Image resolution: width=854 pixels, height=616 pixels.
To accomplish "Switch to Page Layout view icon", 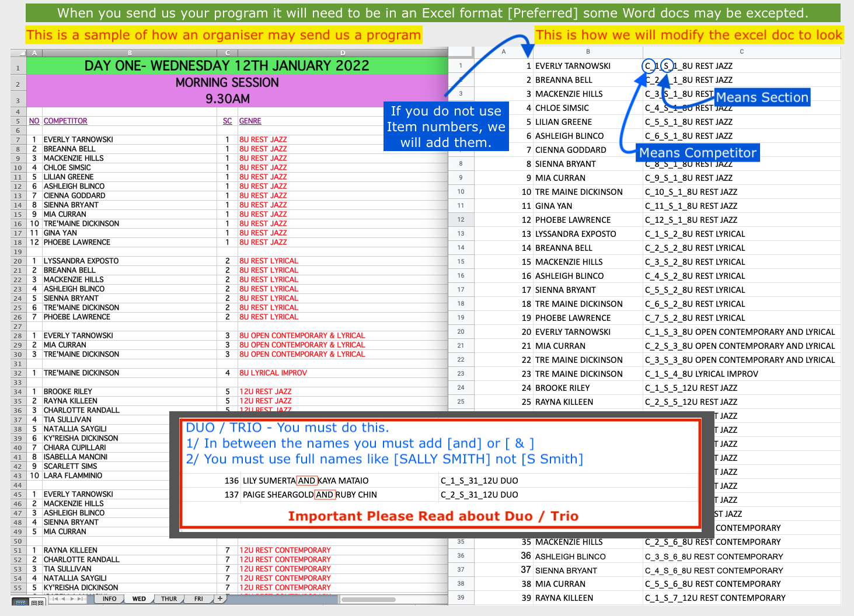I will pyautogui.click(x=37, y=602).
